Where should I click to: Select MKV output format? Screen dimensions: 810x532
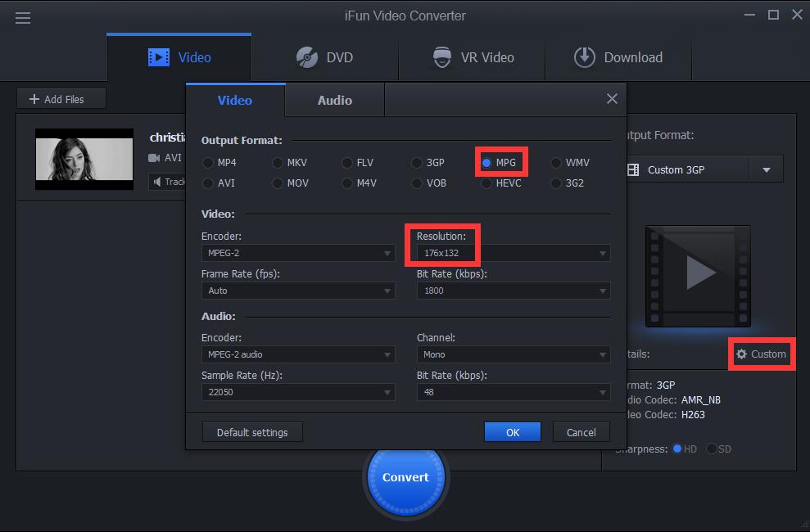click(x=289, y=163)
